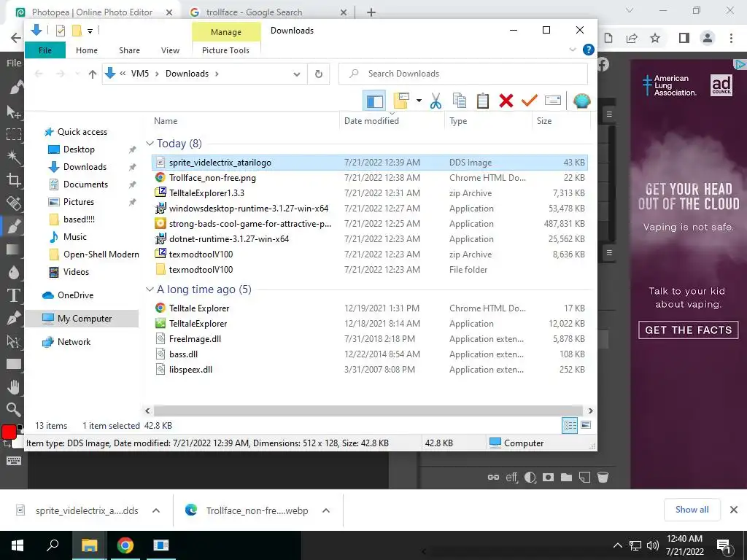
Task: Select the Rectangle Select tool in Photopea
Action: tap(14, 134)
